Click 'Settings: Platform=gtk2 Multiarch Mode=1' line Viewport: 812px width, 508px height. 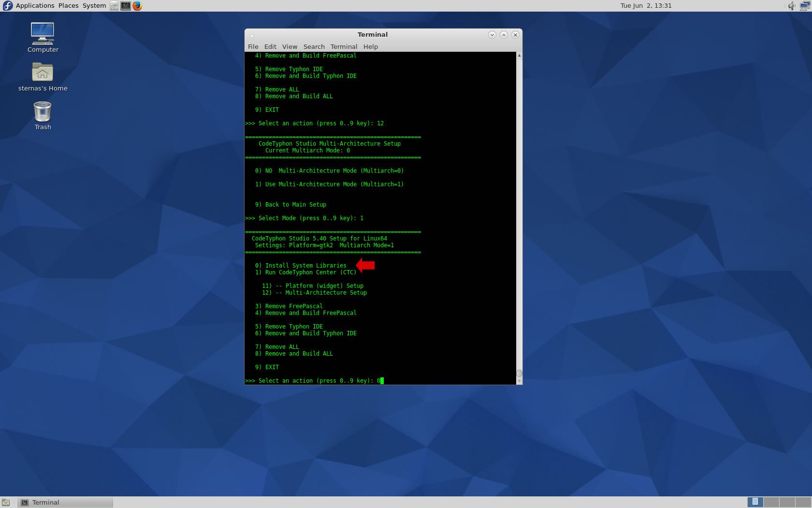pyautogui.click(x=324, y=245)
